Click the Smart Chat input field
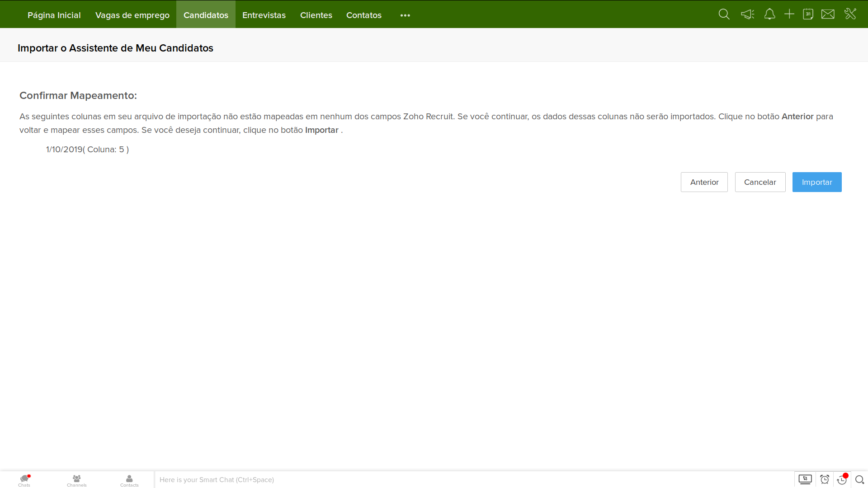The width and height of the screenshot is (868, 488). [470, 480]
